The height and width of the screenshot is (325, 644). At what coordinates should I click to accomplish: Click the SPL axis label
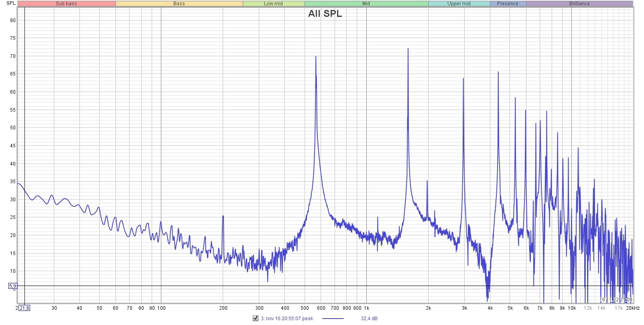(x=11, y=3)
